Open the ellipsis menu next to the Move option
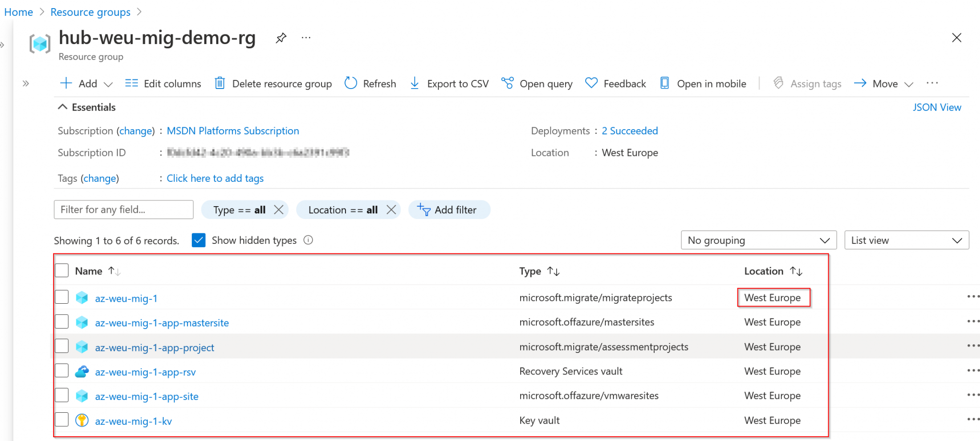This screenshot has height=441, width=980. (x=932, y=83)
